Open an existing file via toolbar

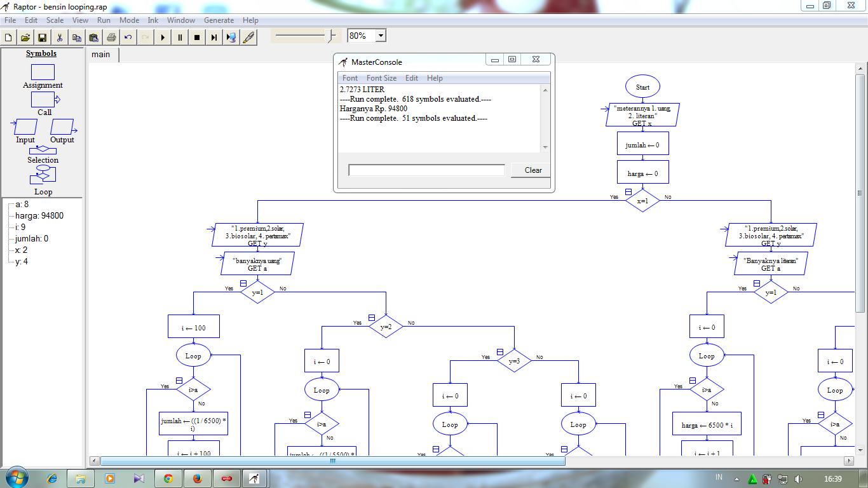(x=25, y=37)
